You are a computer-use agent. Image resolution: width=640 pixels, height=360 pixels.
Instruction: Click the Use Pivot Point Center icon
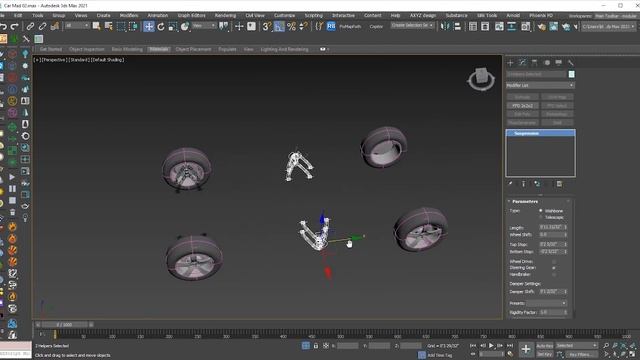[x=224, y=27]
